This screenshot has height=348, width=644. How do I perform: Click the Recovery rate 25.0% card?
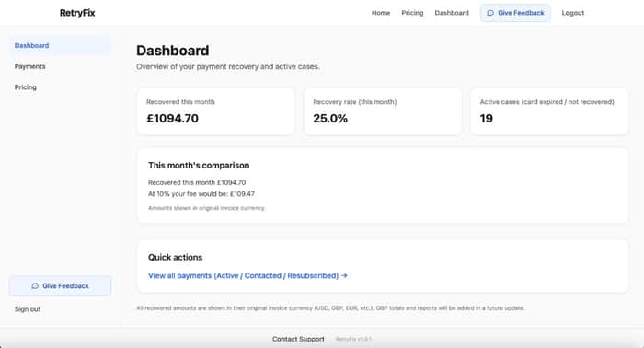click(383, 111)
